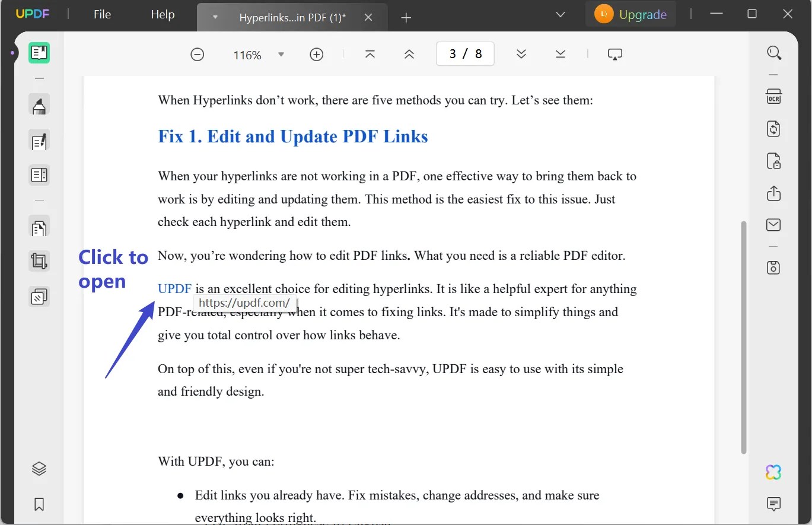Open the Organize Pages panel

39,174
